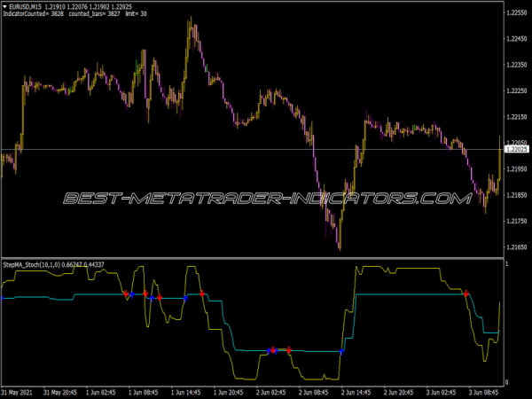Click the rightmost red sell arrow in indicator window
Image resolution: width=532 pixels, height=399 pixels.
[467, 293]
